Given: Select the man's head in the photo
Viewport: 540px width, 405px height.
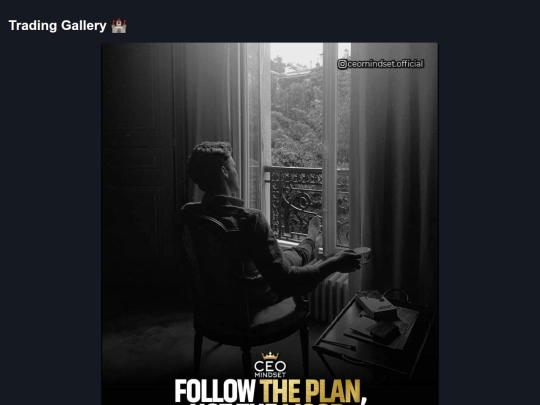Looking at the screenshot, I should click(x=212, y=167).
